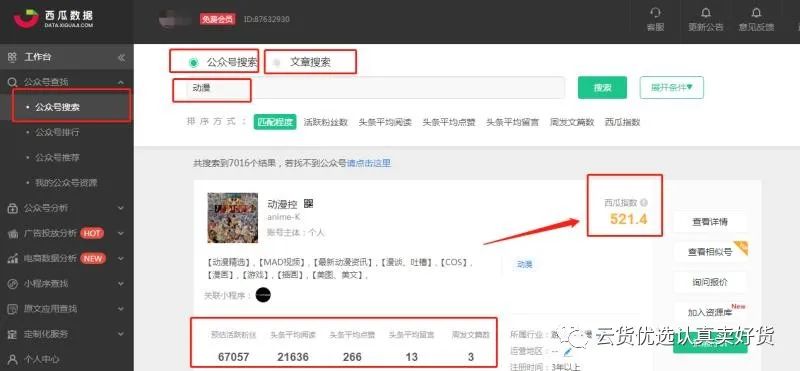This screenshot has width=800, height=371.
Task: Click the 工作台 grid icon in sidebar
Action: click(12, 57)
